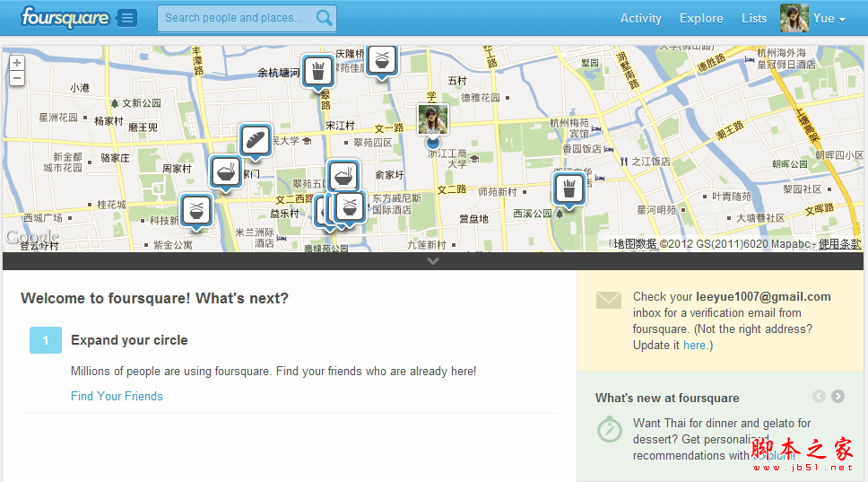The width and height of the screenshot is (868, 482).
Task: Open the Lists page
Action: pos(754,18)
